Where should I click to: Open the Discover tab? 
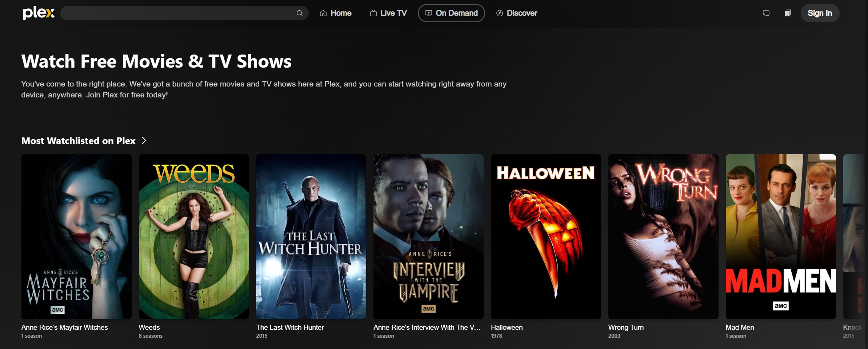(x=516, y=13)
